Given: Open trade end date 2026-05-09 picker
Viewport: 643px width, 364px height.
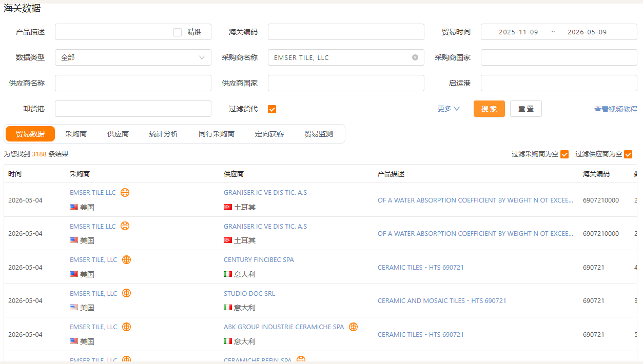Looking at the screenshot, I should coord(587,32).
